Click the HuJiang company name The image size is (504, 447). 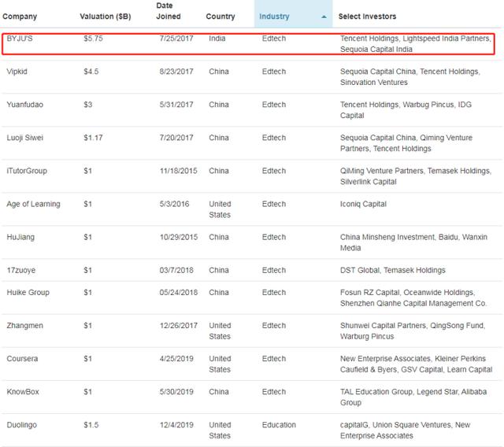click(22, 237)
